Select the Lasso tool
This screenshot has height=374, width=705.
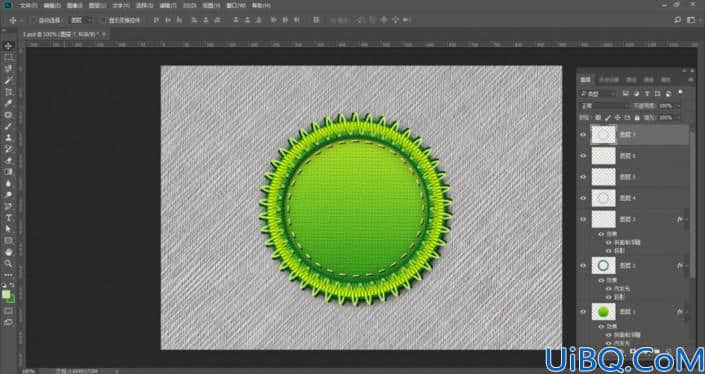9,69
